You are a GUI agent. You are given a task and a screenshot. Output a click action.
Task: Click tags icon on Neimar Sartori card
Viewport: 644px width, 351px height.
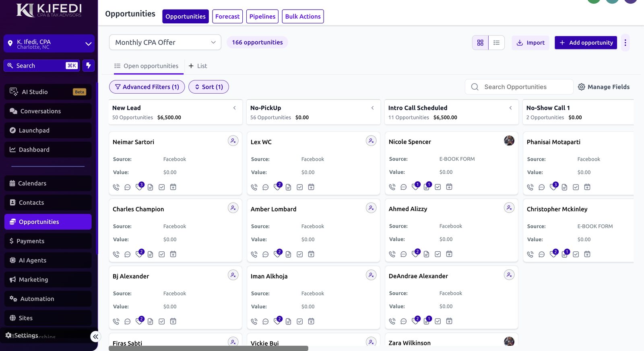[139, 187]
